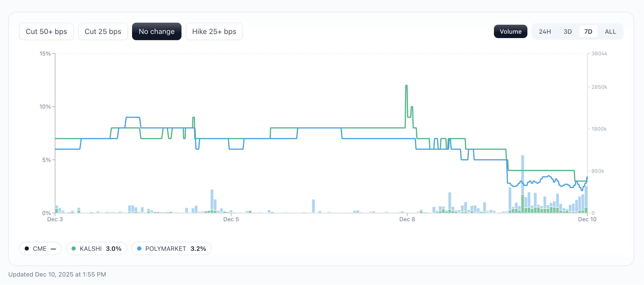Image resolution: width=644 pixels, height=285 pixels.
Task: Click the "Updated Dec 10, 2025" timestamp
Action: [x=57, y=274]
